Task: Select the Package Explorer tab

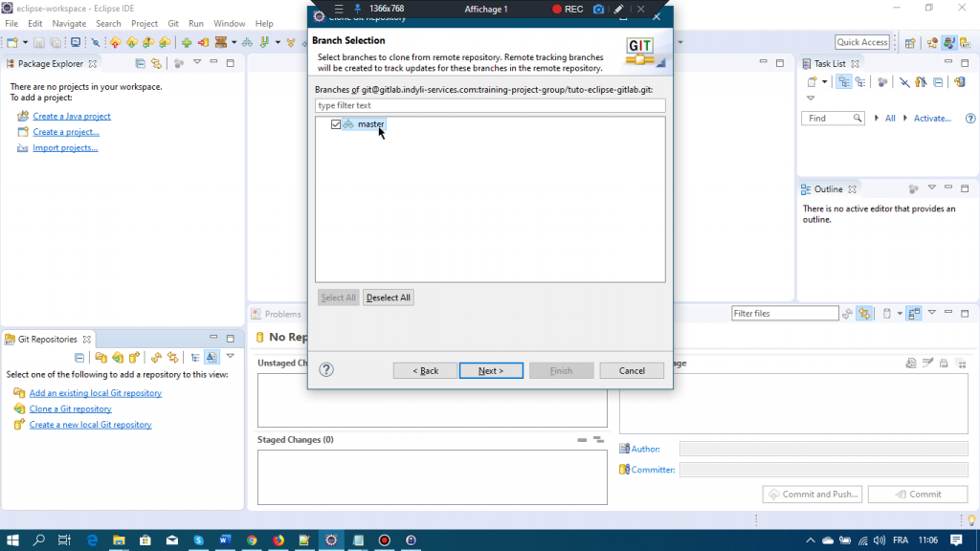Action: click(x=50, y=64)
